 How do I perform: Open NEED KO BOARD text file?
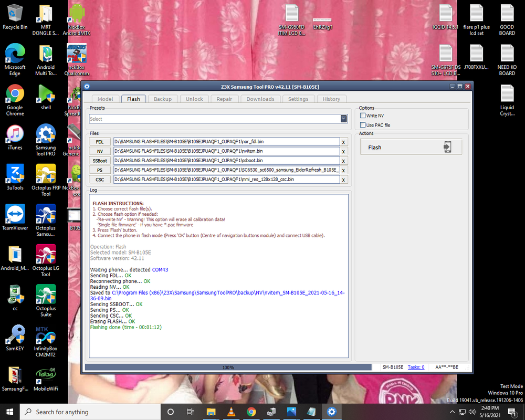click(507, 60)
